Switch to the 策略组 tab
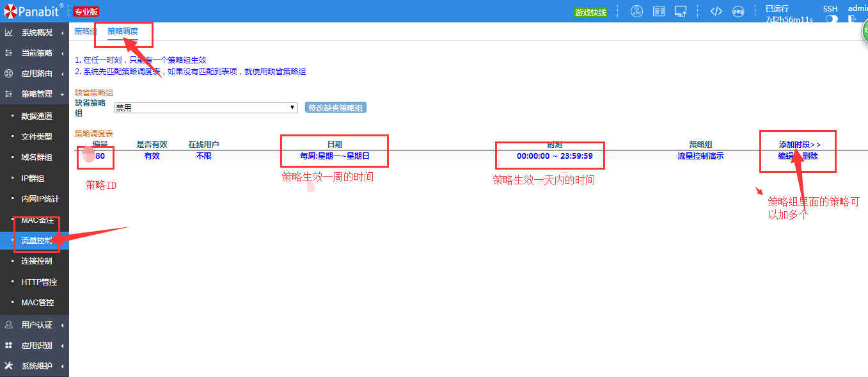The height and width of the screenshot is (377, 868). [85, 31]
